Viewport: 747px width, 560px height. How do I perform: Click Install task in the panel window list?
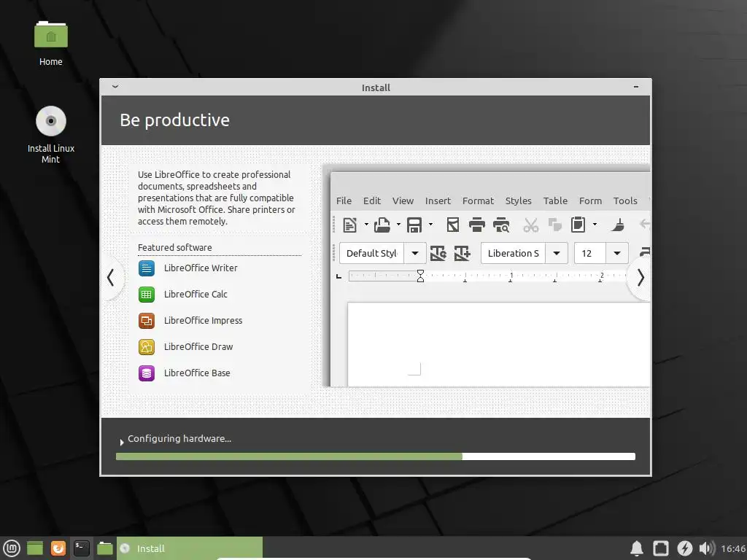click(x=190, y=548)
